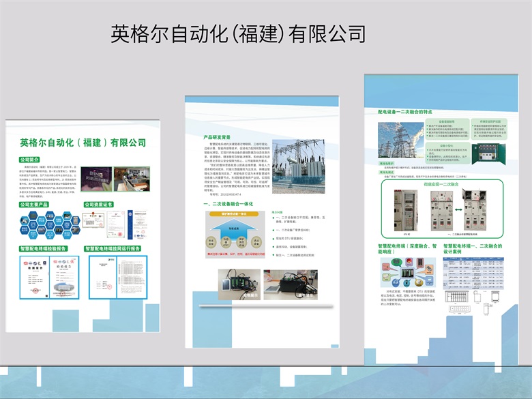This screenshot has height=399, width=532.
Task: Click the bullet 一、二次设备厂家责任纠纷
Action: pyautogui.click(x=291, y=230)
